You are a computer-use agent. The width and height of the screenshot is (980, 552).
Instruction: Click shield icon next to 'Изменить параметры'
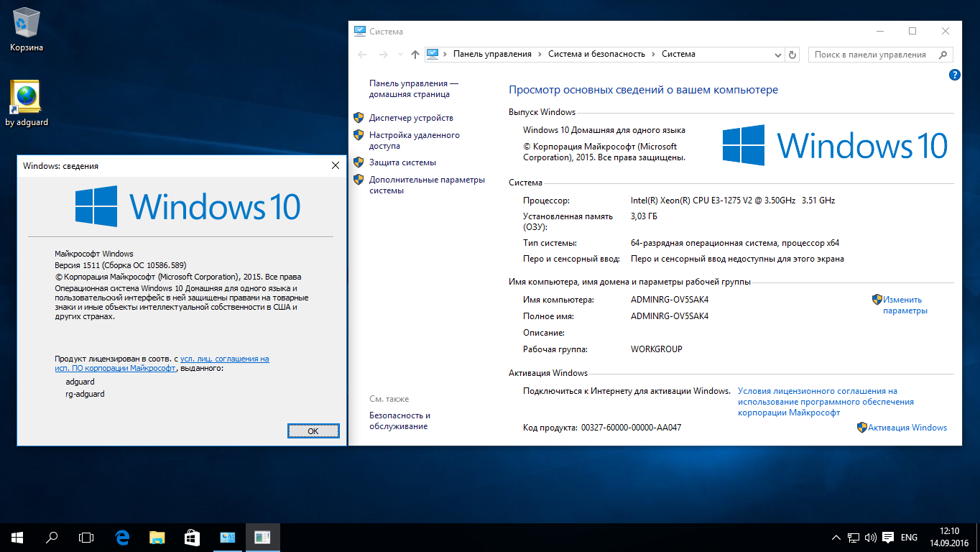click(877, 299)
